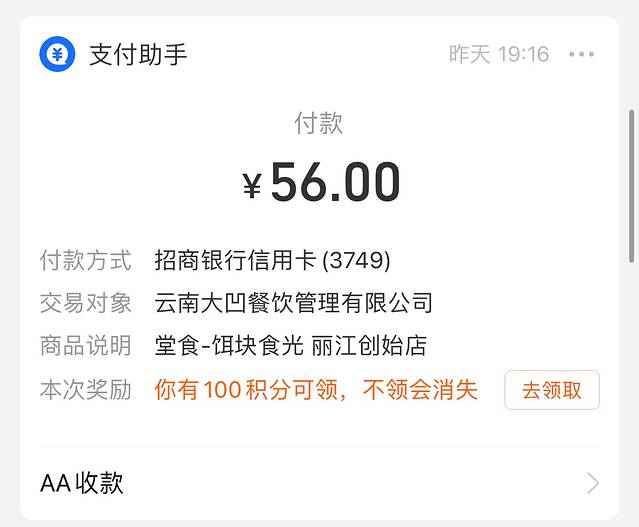Image resolution: width=639 pixels, height=527 pixels.
Task: Click the ¥ currency symbol beside amount
Action: pos(253,185)
